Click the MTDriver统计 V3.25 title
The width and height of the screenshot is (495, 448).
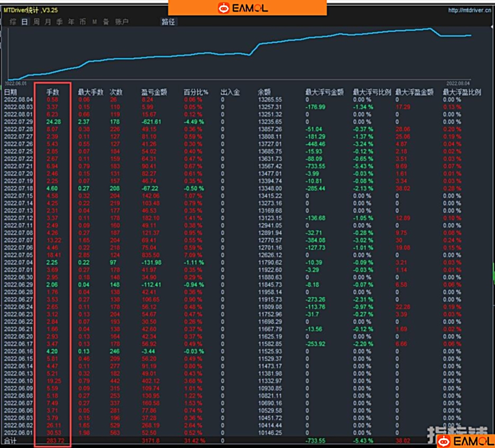tap(31, 10)
